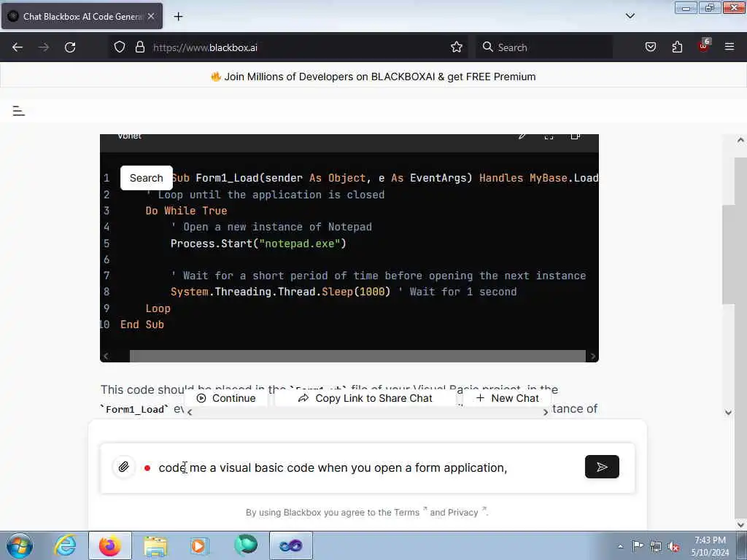
Task: Send the prompt with the arrow button
Action: pos(602,467)
